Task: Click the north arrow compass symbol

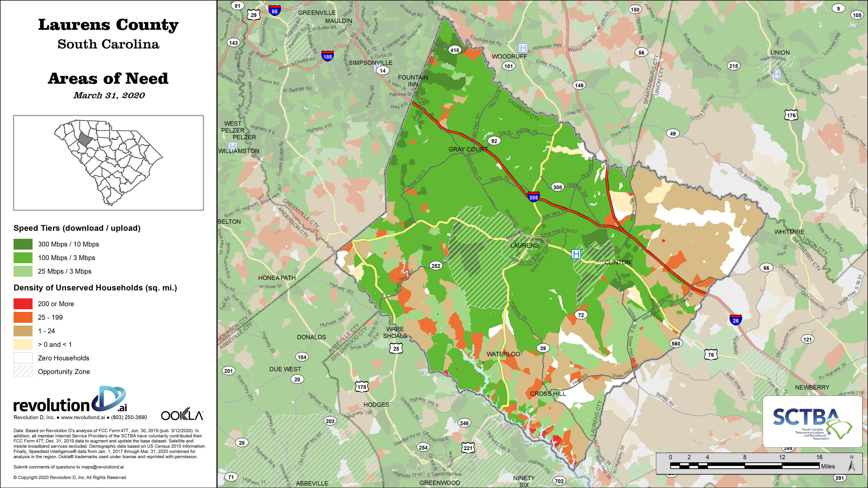Action: [x=852, y=463]
